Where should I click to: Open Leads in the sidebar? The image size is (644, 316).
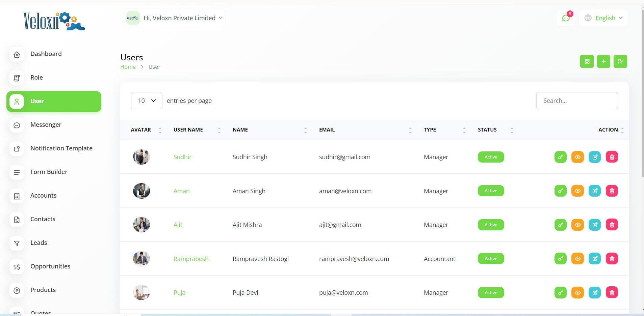coord(38,243)
